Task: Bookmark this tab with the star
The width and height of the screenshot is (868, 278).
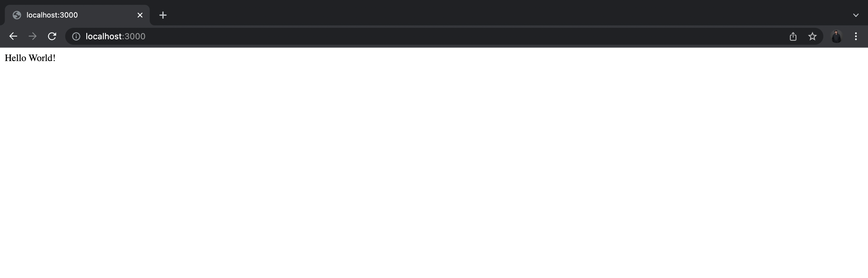Action: [x=812, y=37]
